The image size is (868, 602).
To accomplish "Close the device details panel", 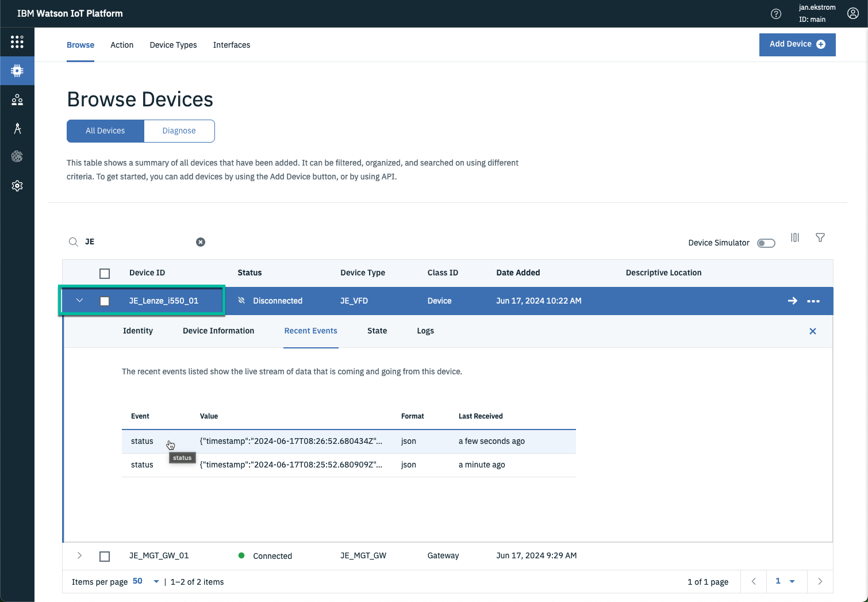I will (x=813, y=331).
